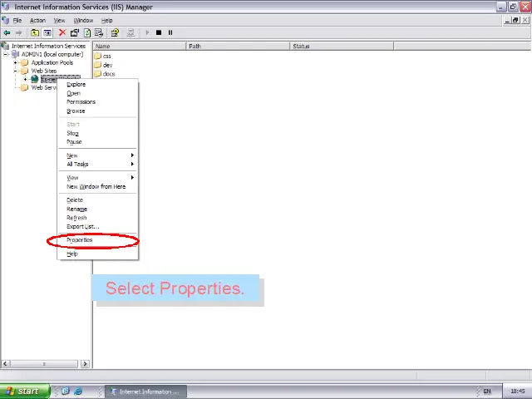Click the Up one level folder icon
This screenshot has height=399, width=532.
point(34,32)
